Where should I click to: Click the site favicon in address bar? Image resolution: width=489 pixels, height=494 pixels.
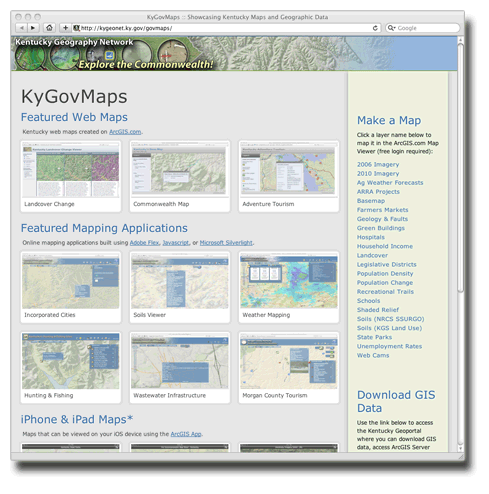pyautogui.click(x=76, y=28)
